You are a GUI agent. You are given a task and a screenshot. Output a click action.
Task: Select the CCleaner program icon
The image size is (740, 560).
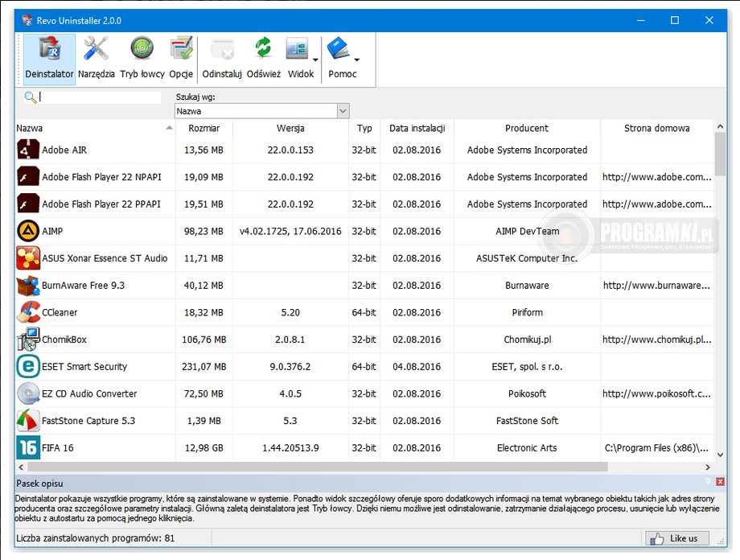pos(28,312)
